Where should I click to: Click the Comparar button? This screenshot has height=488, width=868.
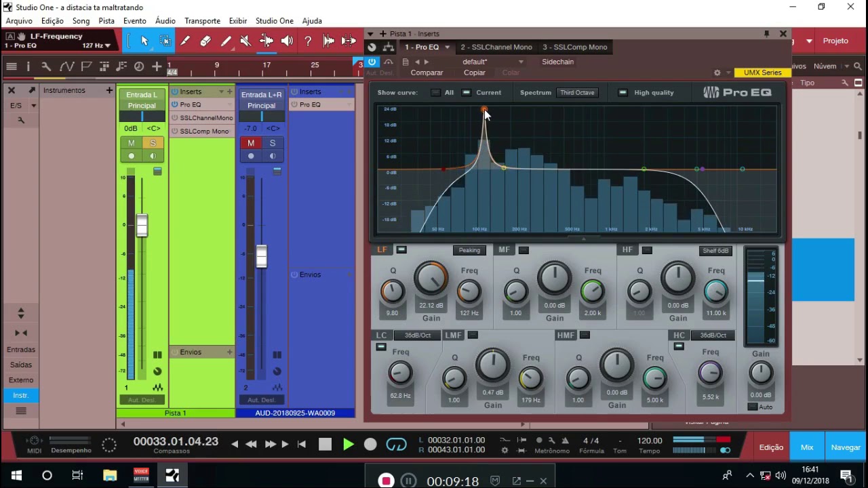427,73
